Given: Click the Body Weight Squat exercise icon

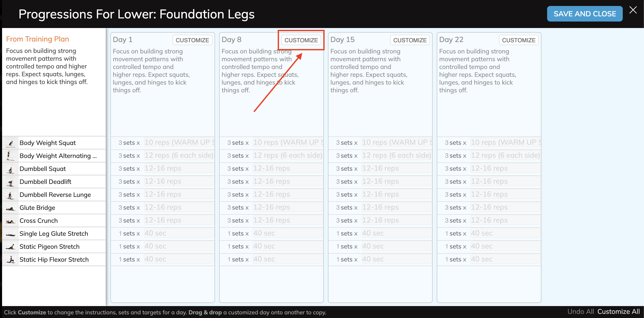Looking at the screenshot, I should point(10,143).
